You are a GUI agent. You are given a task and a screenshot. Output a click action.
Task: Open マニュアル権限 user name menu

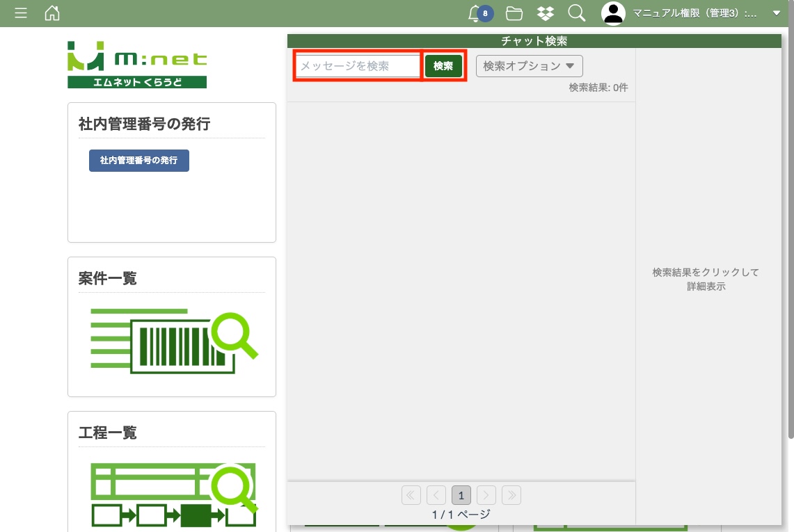[694, 13]
